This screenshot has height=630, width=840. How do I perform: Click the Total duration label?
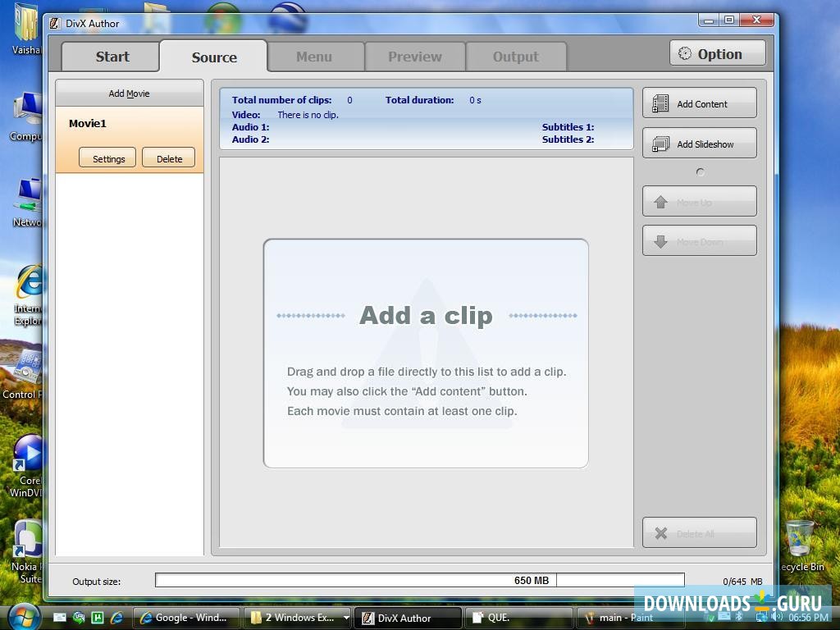click(x=419, y=100)
